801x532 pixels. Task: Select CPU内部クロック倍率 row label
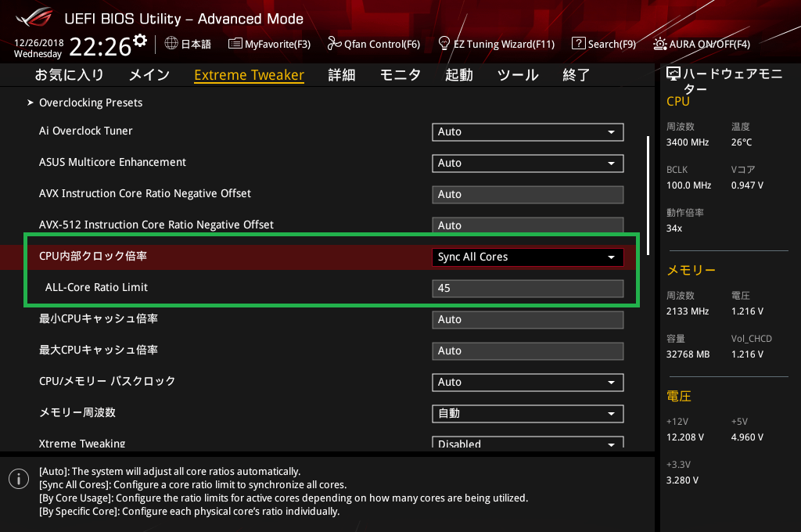(93, 256)
